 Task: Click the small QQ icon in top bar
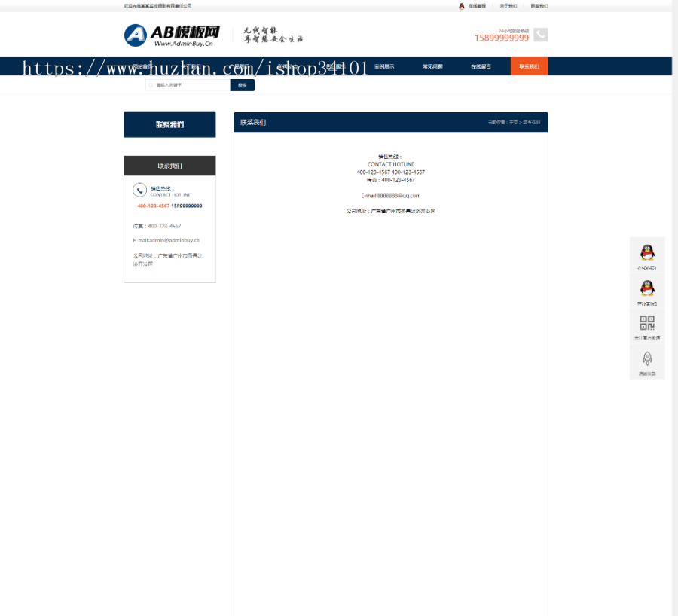tap(462, 6)
